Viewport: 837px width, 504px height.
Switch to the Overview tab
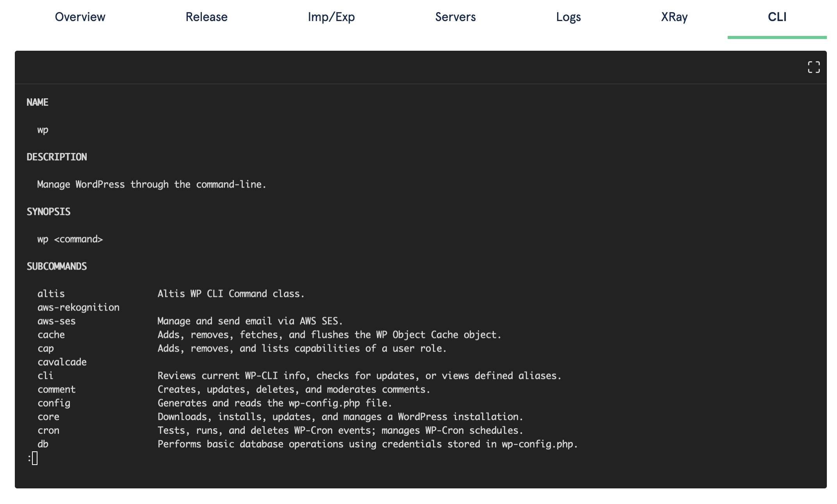80,17
